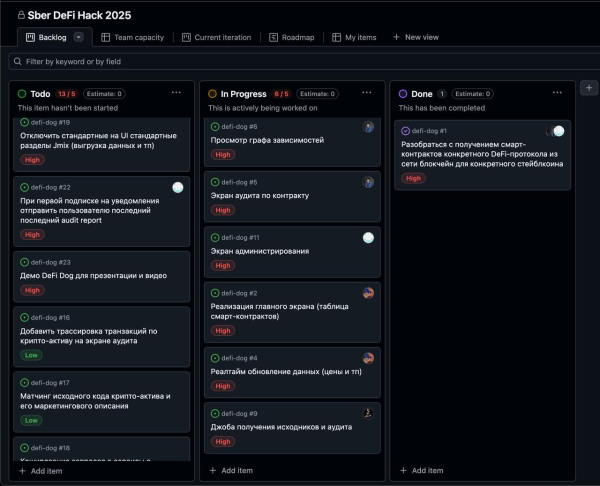600x486 pixels.
Task: Click the lock icon beside Sber DeFi Hack 2025
Action: [x=21, y=15]
